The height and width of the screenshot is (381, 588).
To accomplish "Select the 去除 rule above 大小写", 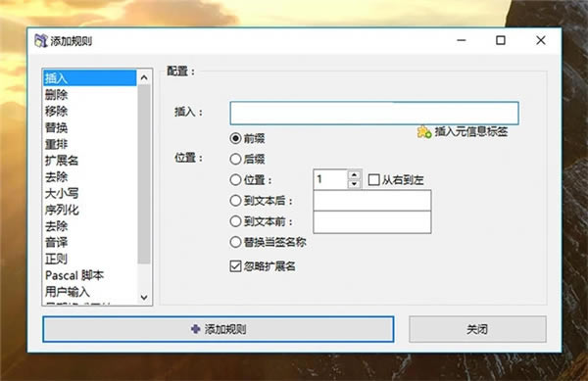I will pos(89,177).
